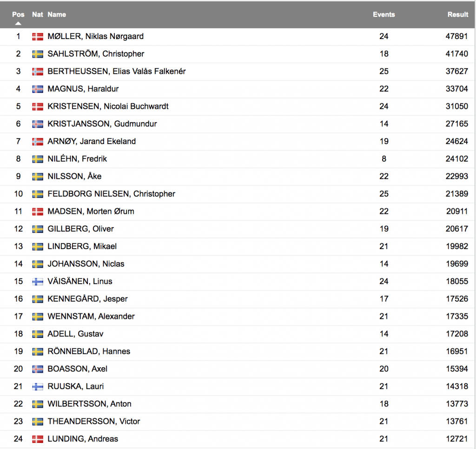Open player NILÉHN, Fredrik
Viewport: 476px width, 449px height.
(x=78, y=159)
